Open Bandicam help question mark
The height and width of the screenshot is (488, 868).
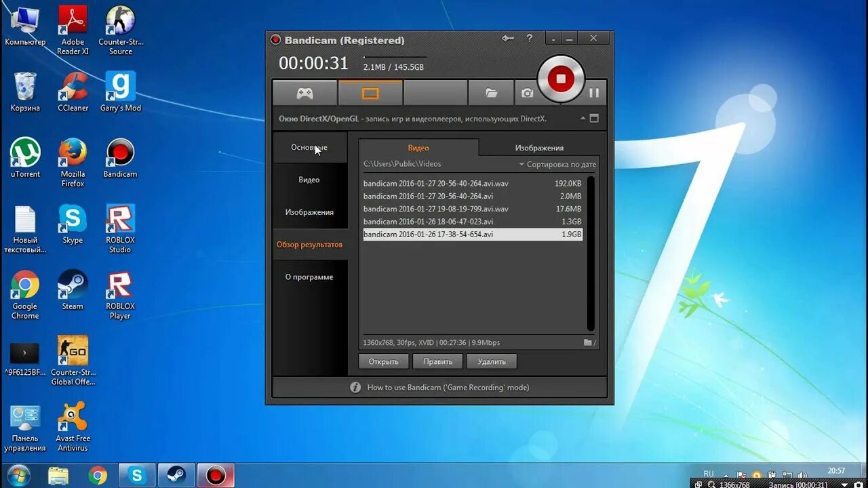pyautogui.click(x=530, y=39)
